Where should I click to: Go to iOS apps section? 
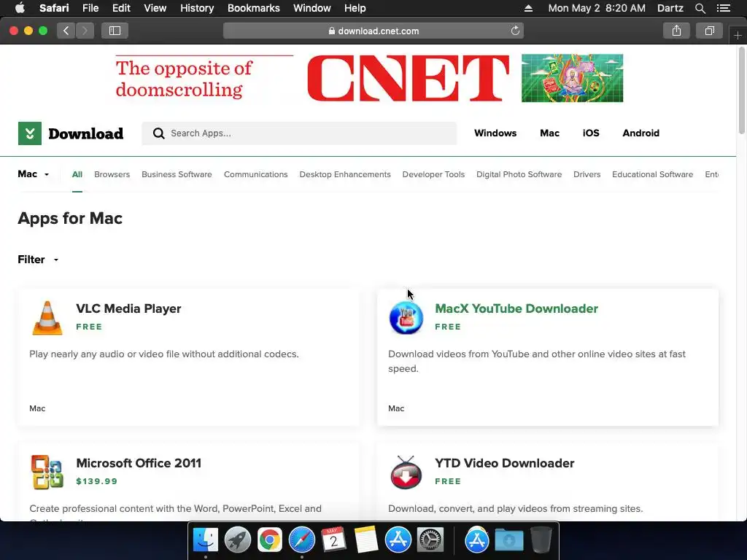pos(591,133)
